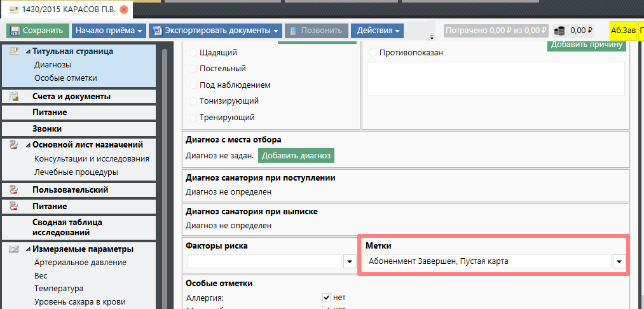644x309 pixels.
Task: Open the Действия menu
Action: [x=378, y=31]
